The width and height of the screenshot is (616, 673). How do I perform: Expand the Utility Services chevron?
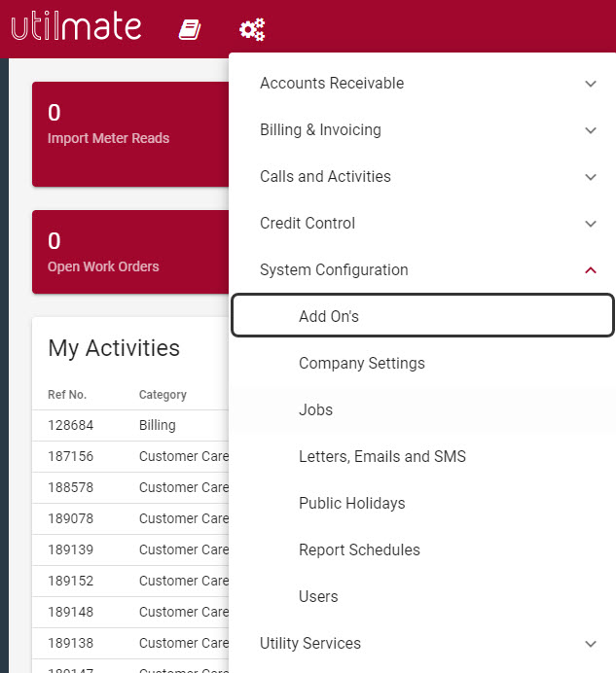point(590,644)
